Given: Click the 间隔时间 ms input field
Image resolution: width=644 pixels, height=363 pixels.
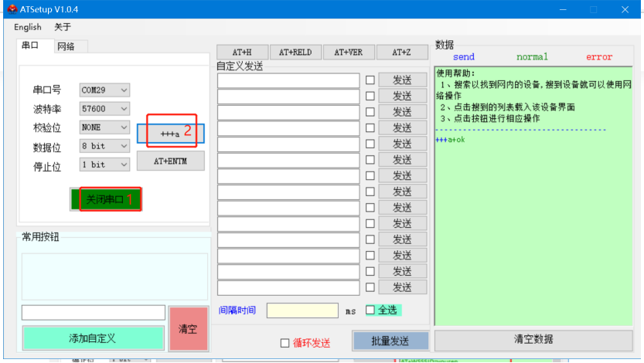Looking at the screenshot, I should coord(302,310).
